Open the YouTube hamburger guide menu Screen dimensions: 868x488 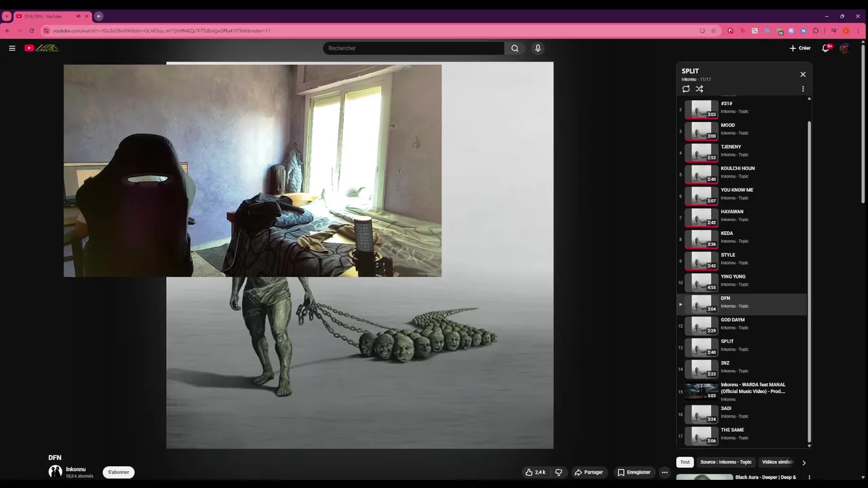click(12, 48)
